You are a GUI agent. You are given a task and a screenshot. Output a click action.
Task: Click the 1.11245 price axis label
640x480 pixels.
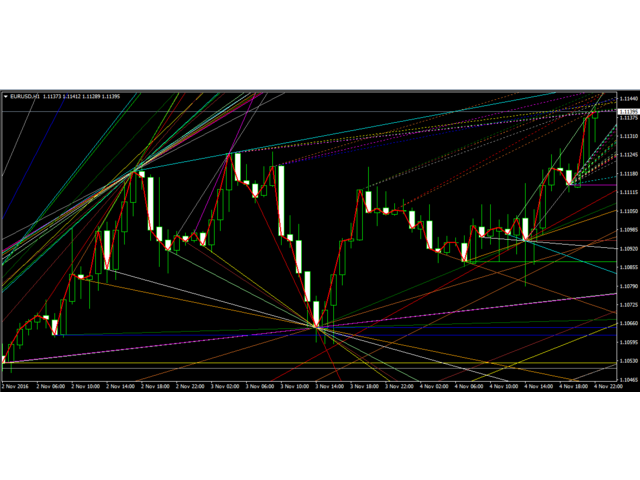629,155
